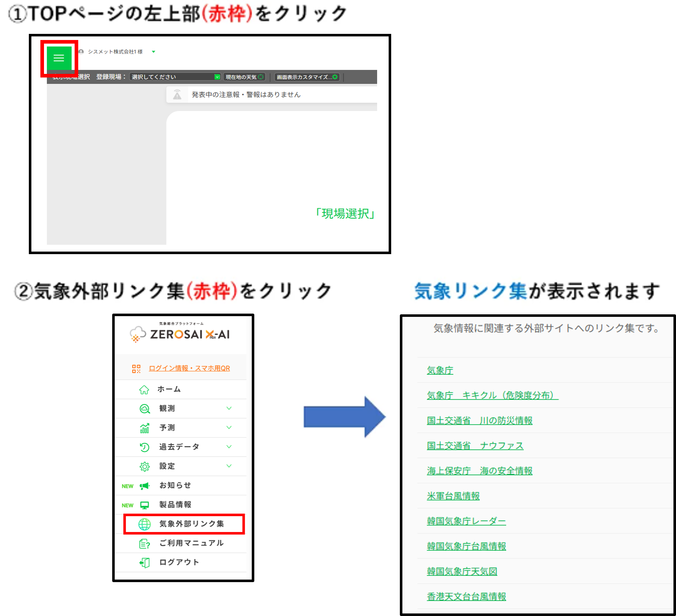The height and width of the screenshot is (616, 676).
Task: Click the history clock icon beside 過去データ
Action: pyautogui.click(x=144, y=447)
